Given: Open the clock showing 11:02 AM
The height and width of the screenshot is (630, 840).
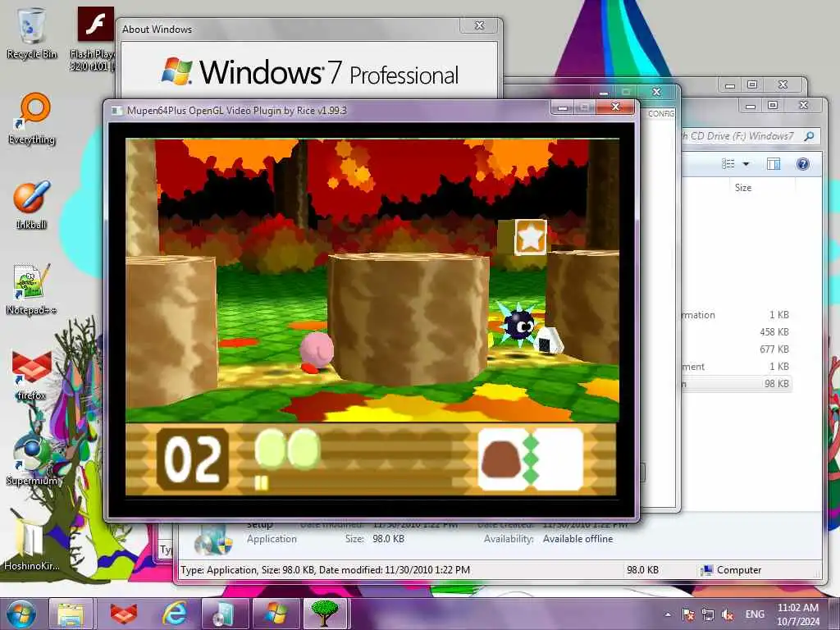Looking at the screenshot, I should (x=798, y=614).
